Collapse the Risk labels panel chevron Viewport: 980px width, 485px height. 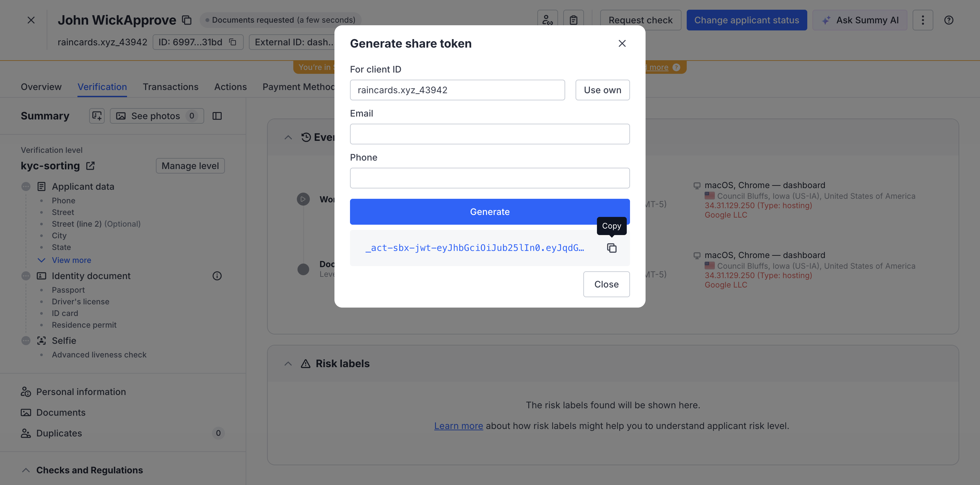[x=288, y=363]
